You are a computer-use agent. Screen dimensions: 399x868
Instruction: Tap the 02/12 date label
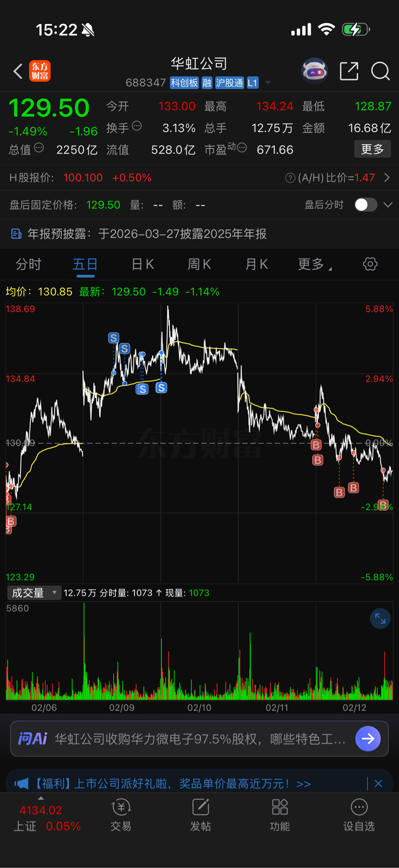tap(354, 708)
